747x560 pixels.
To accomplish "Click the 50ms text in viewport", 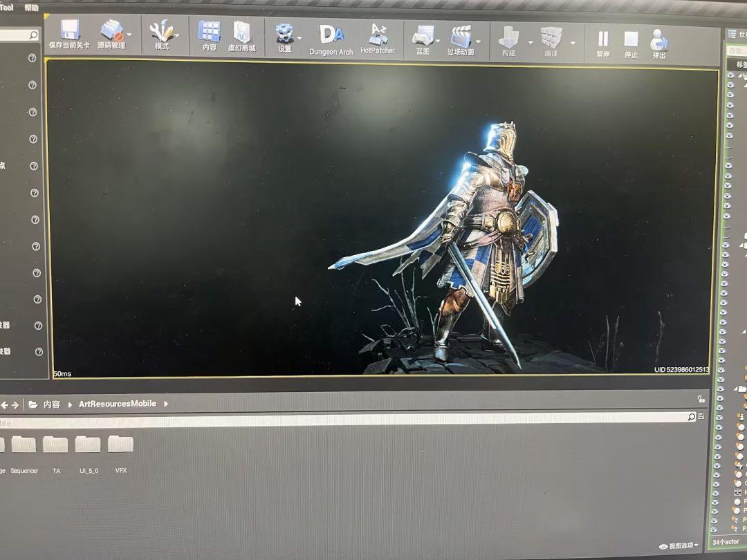I will 62,374.
